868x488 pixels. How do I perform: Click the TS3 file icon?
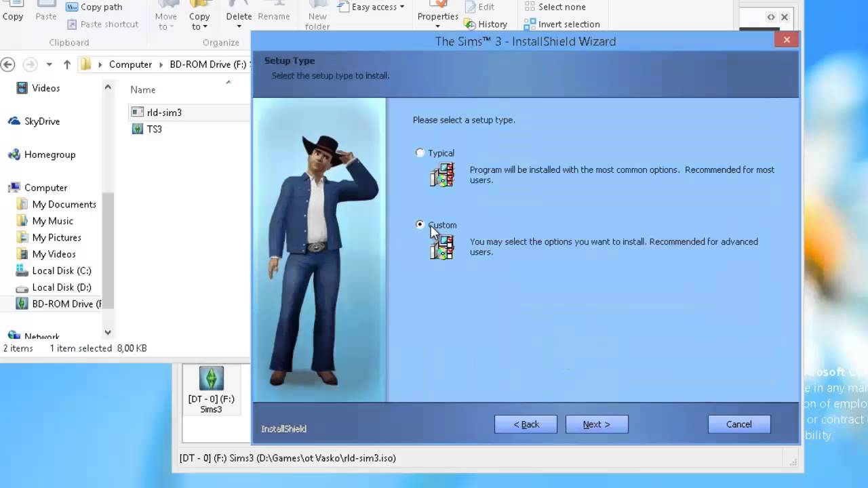(138, 129)
